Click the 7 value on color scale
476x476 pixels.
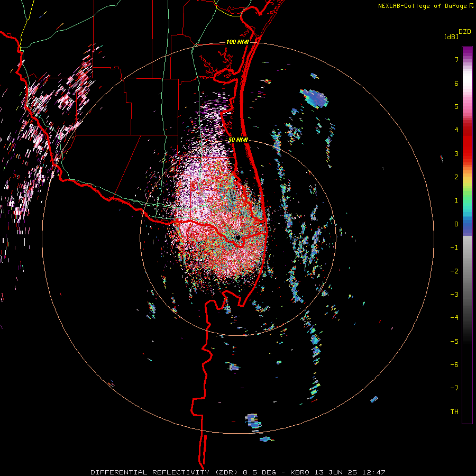click(456, 59)
